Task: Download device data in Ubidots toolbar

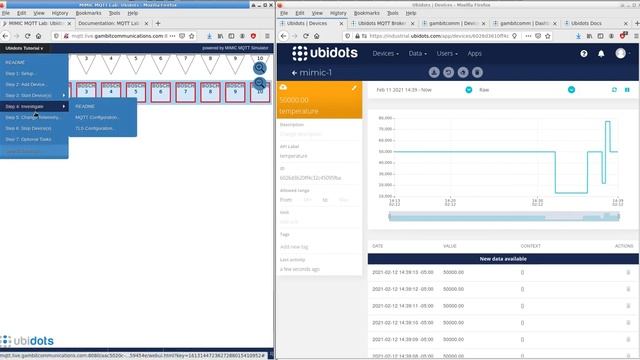Action: coord(434,72)
